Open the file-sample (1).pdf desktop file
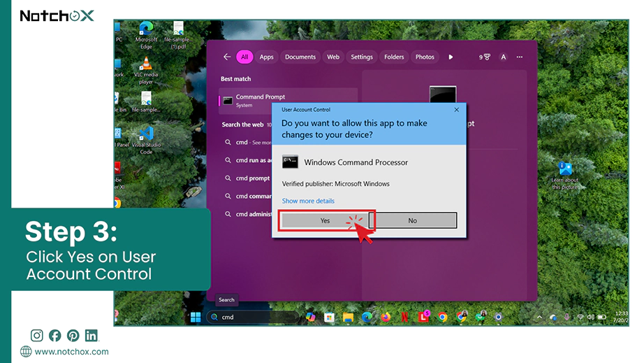 178,35
